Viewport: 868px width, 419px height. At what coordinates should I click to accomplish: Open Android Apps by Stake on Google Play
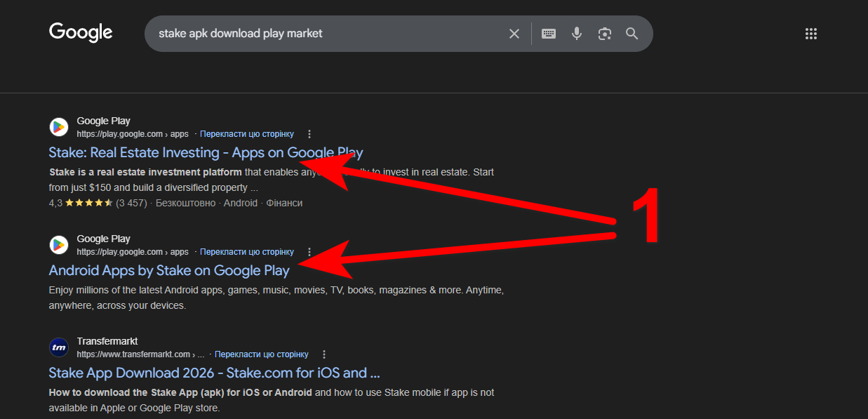pos(169,270)
